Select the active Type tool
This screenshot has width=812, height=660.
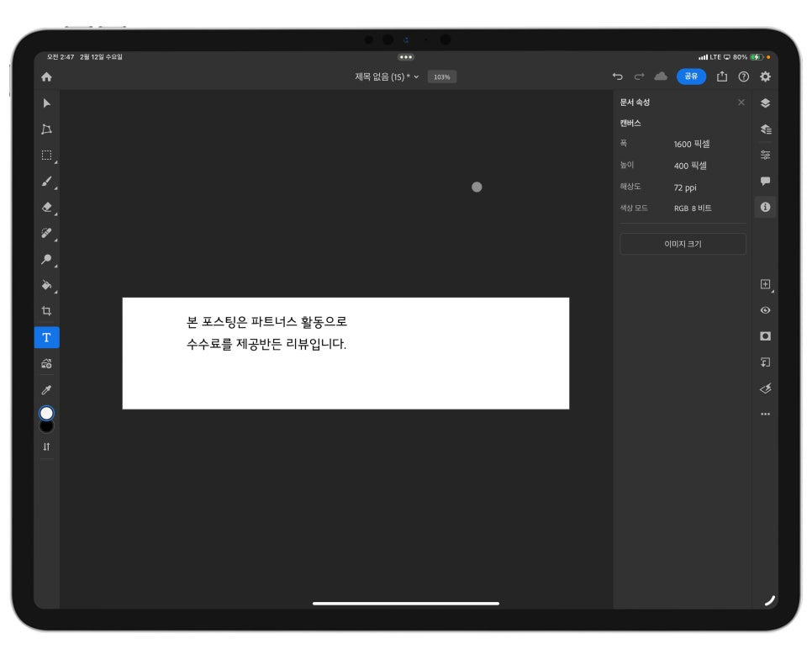pyautogui.click(x=46, y=338)
